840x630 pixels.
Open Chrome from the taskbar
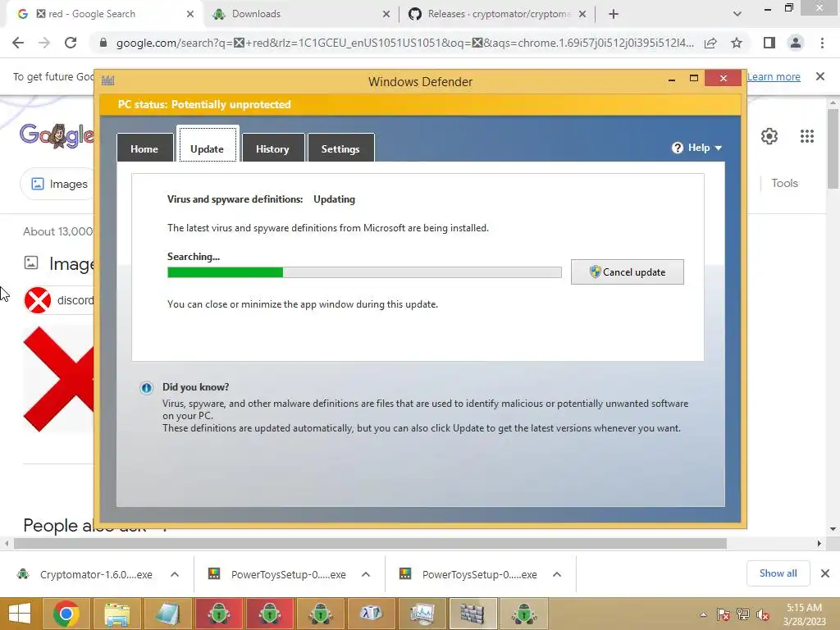(66, 614)
